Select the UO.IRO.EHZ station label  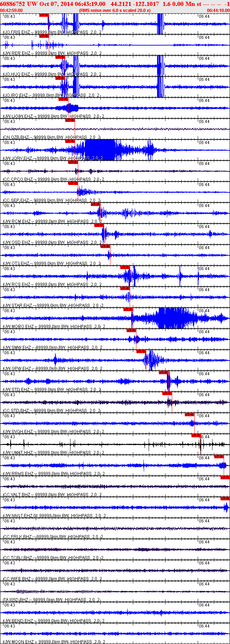click(51, 95)
